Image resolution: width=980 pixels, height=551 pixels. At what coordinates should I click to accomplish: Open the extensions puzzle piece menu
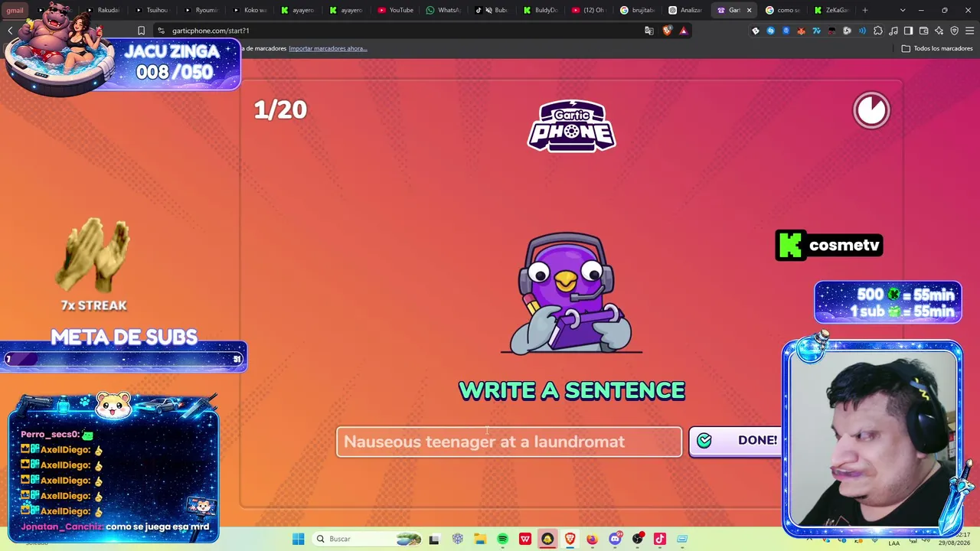tap(877, 31)
